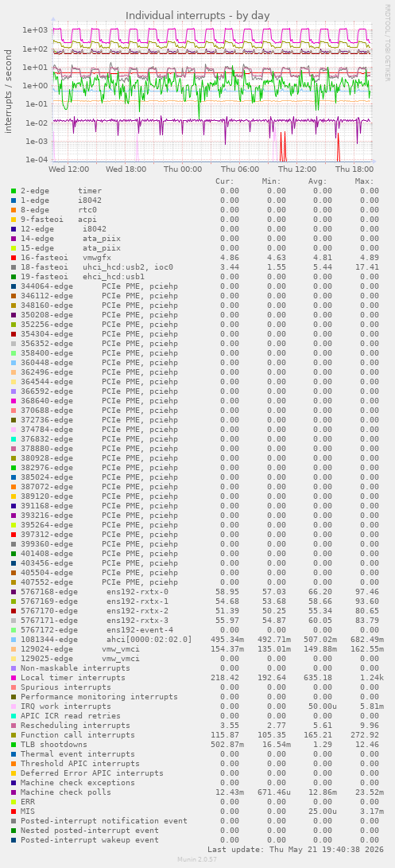Click the magenta Local timer interrupts swatch

(x=14, y=678)
